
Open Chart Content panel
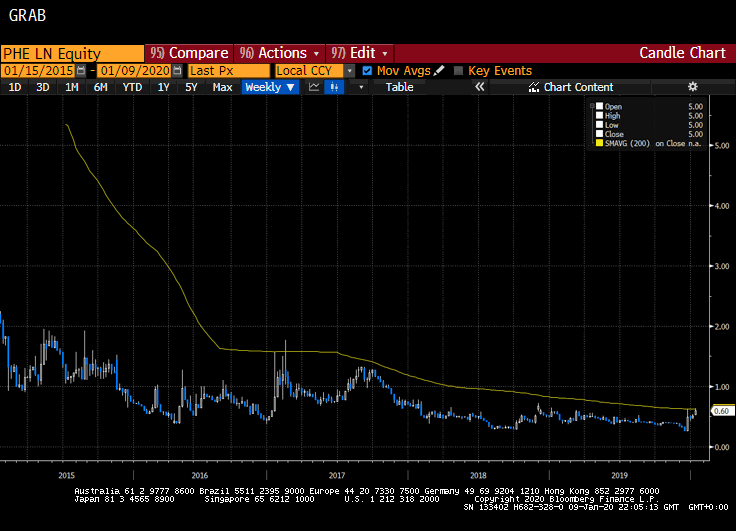click(570, 87)
